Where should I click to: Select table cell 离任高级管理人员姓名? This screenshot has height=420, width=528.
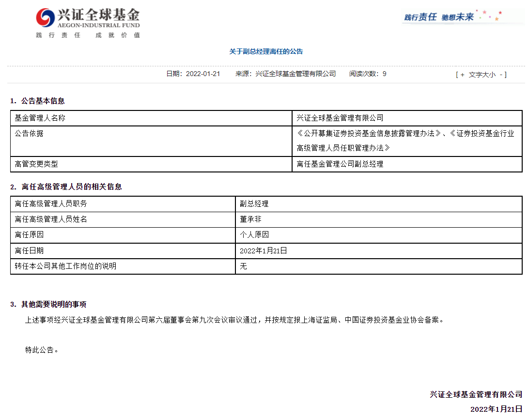(123, 219)
